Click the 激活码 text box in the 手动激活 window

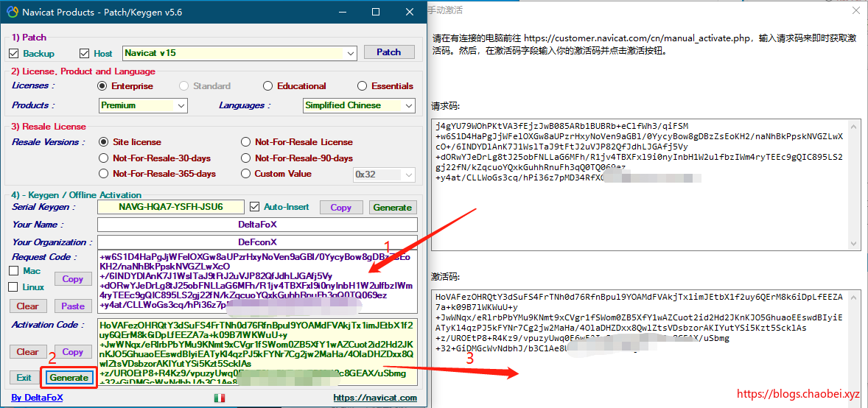coord(646,348)
